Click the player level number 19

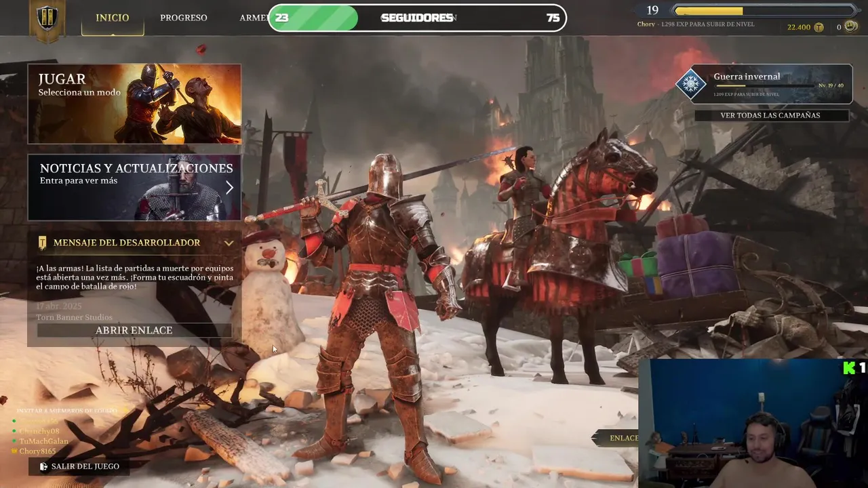click(x=652, y=10)
